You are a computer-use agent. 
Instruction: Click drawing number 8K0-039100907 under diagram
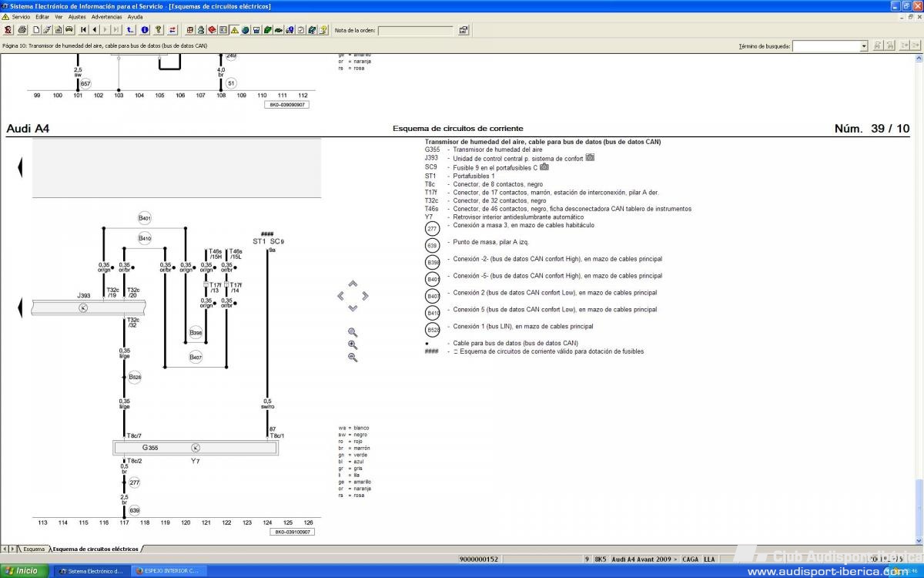point(292,532)
